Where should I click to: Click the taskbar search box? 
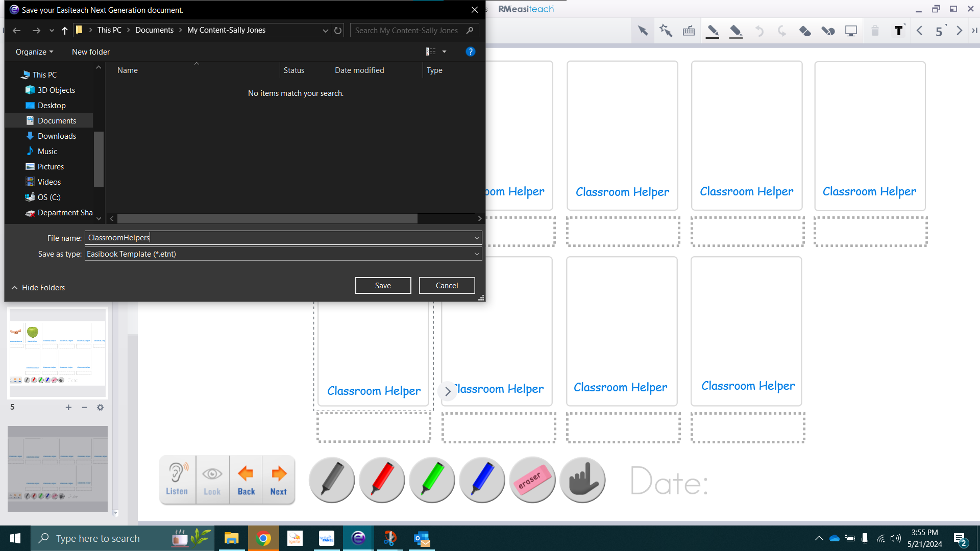point(122,538)
